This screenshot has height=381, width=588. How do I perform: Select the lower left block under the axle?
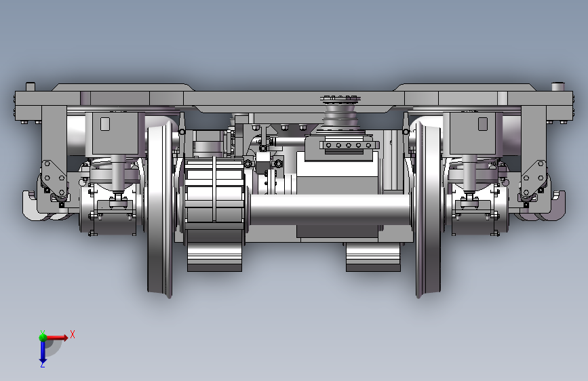pos(214,257)
